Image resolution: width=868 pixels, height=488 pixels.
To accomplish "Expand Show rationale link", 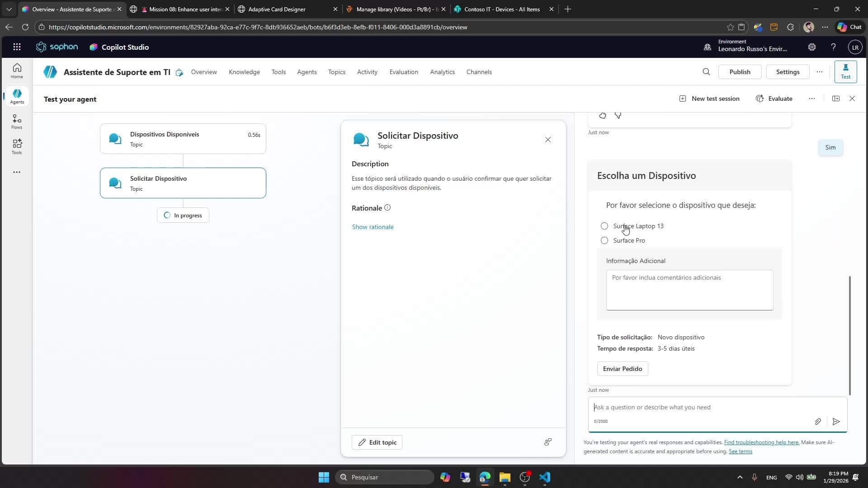I will [373, 227].
